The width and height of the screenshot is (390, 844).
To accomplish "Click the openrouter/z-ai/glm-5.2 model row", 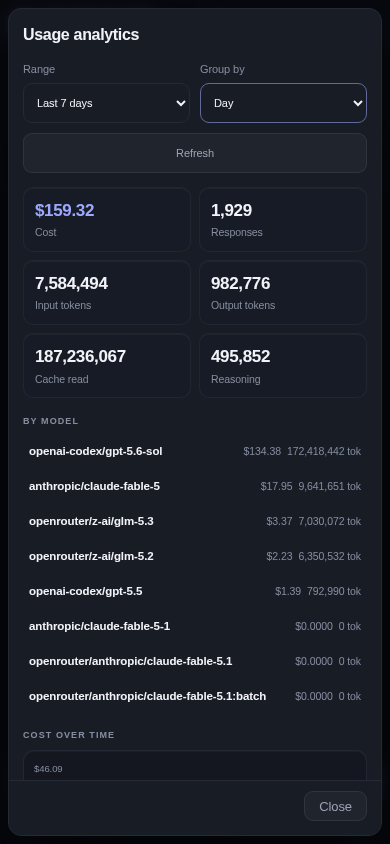I will 195,556.
